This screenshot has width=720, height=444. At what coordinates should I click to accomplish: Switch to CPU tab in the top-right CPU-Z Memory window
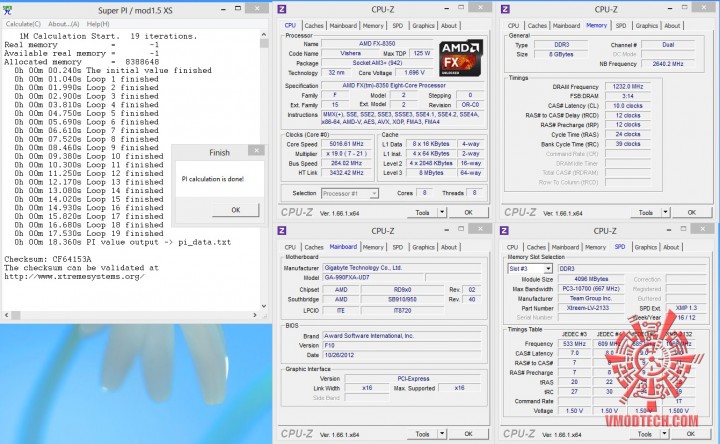pyautogui.click(x=513, y=26)
